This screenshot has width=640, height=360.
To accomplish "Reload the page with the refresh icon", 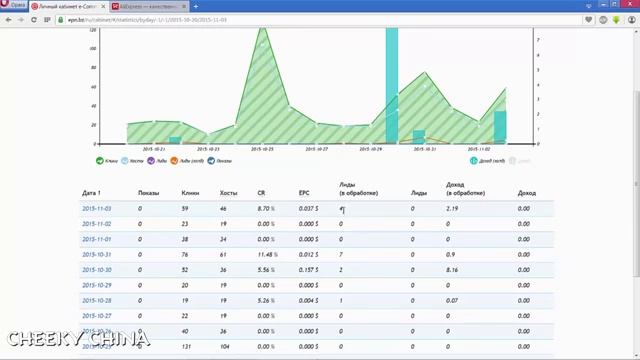I will click(x=34, y=20).
